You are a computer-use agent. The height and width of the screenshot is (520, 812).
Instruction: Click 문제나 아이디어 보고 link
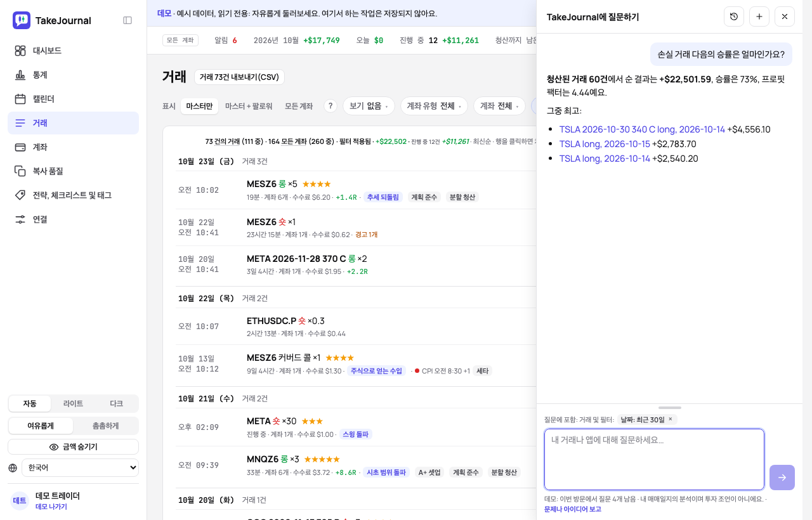click(573, 509)
